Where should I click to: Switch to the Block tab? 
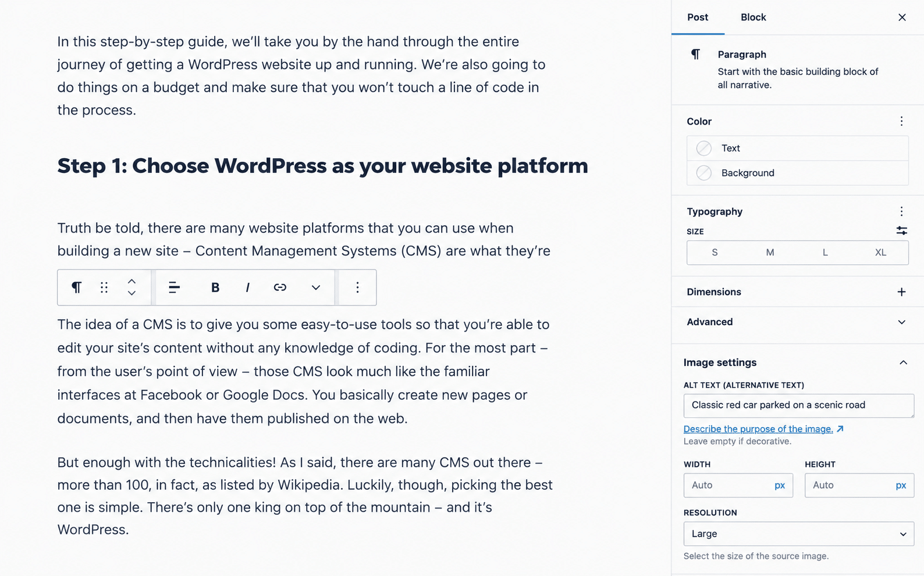[x=753, y=17]
